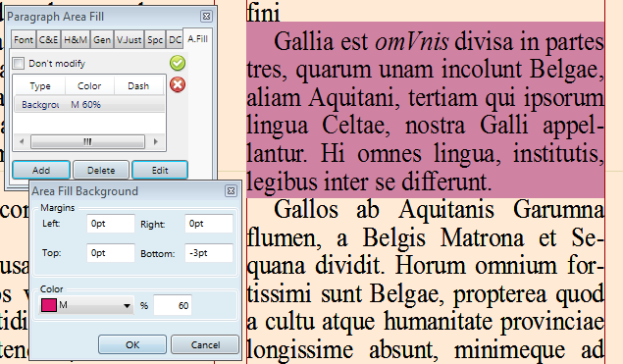Click the list scrollbar right arrow
The width and height of the screenshot is (623, 364).
coord(156,141)
